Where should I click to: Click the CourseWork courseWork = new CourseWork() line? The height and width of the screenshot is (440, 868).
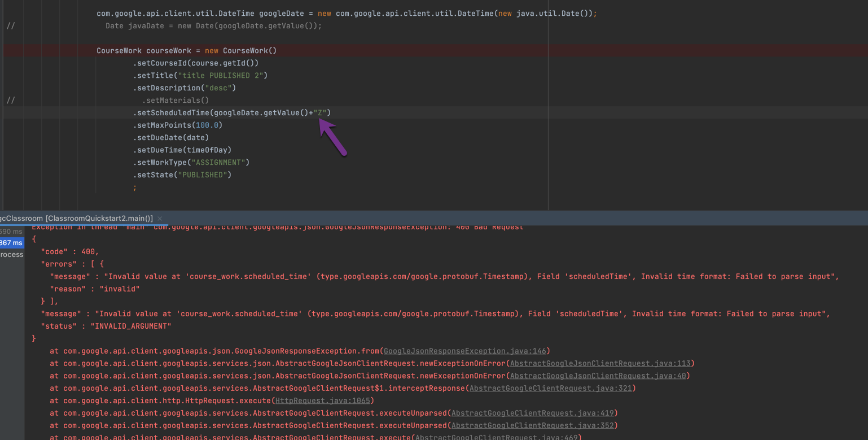click(x=187, y=50)
